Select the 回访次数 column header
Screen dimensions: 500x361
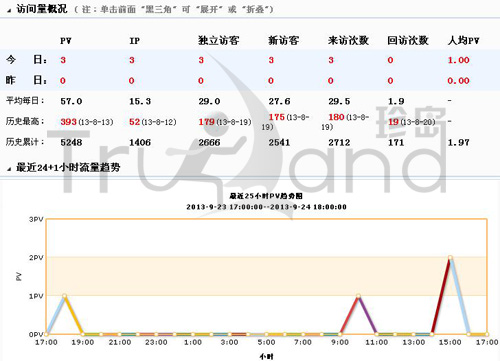click(408, 40)
